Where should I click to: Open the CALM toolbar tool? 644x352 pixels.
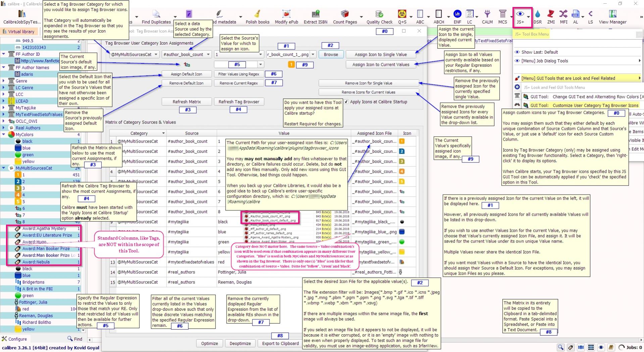(487, 17)
